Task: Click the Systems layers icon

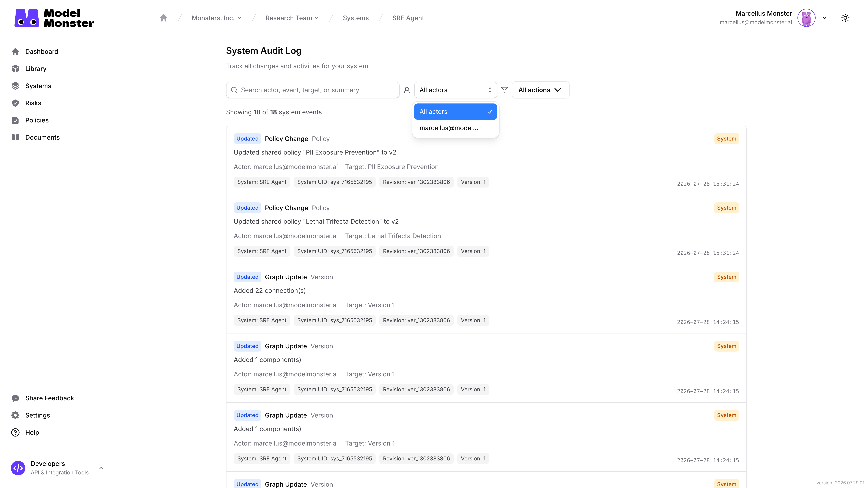Action: click(x=15, y=86)
